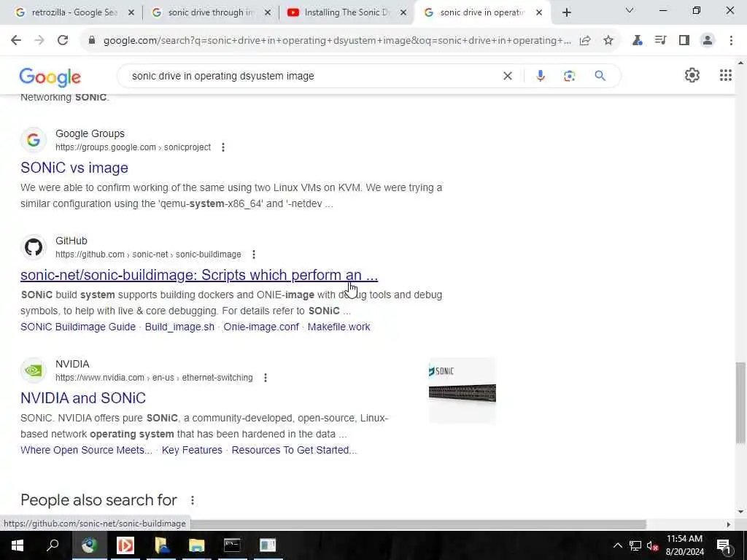Screen dimensions: 747x560
Task: Click the vertical scrollbar thumb
Action: [740, 402]
